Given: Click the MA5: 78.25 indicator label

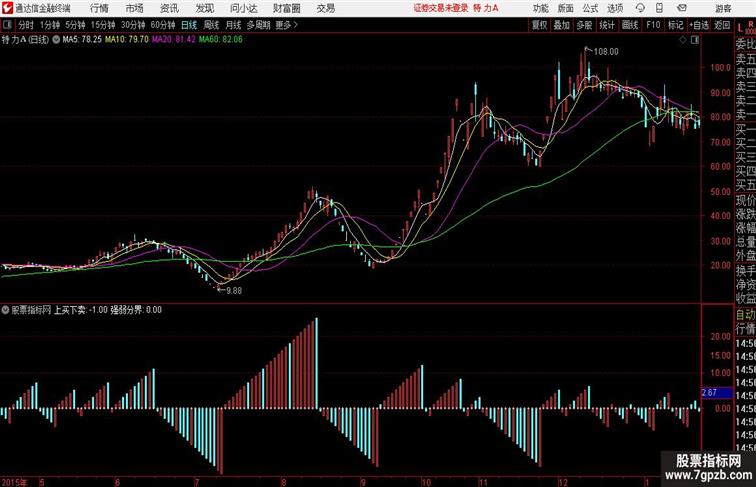Looking at the screenshot, I should pyautogui.click(x=82, y=40).
